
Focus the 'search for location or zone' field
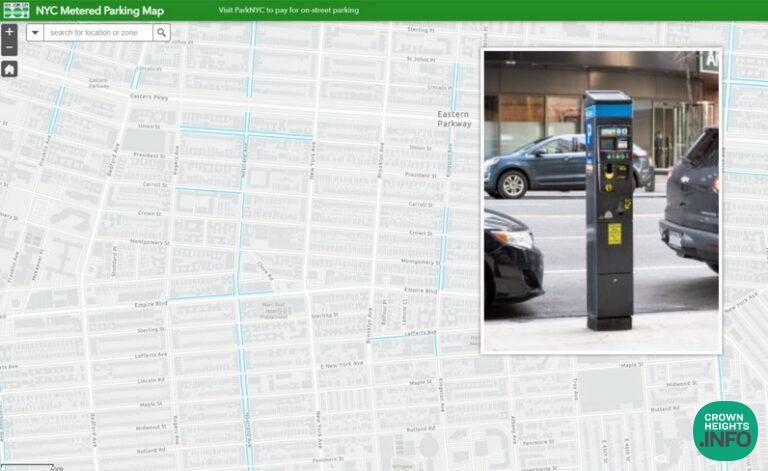(98, 33)
